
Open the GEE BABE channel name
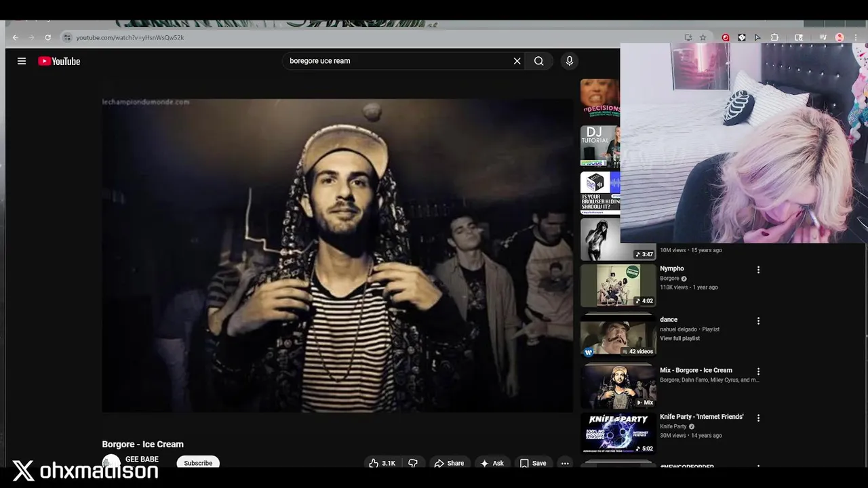coord(142,459)
